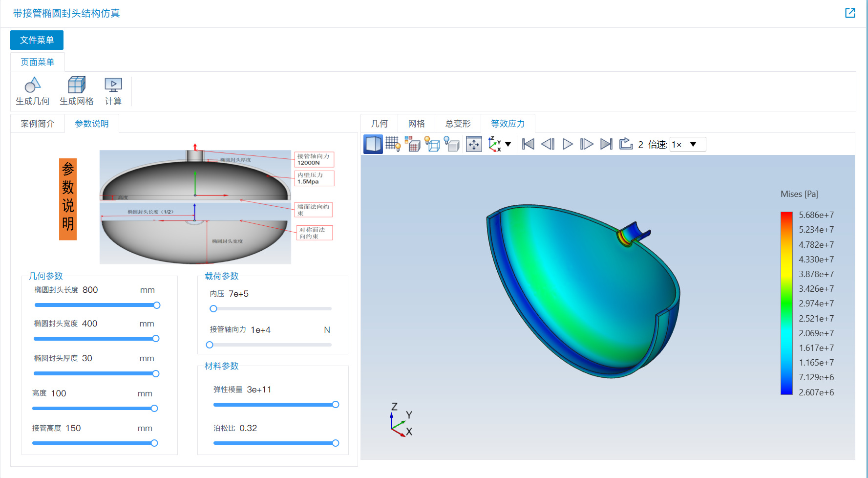Step back one animation frame
This screenshot has width=868, height=478.
[x=548, y=144]
